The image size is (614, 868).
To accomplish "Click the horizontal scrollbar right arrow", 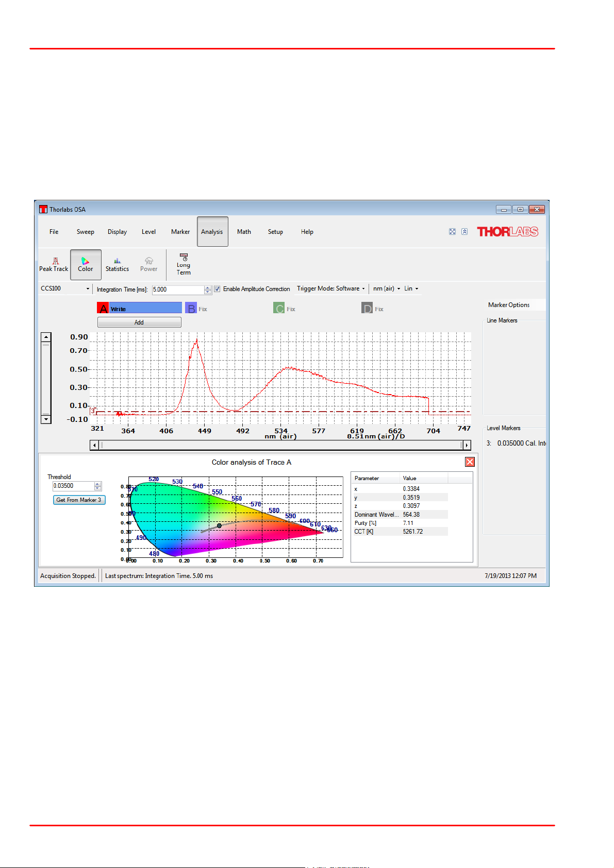I will 467,445.
